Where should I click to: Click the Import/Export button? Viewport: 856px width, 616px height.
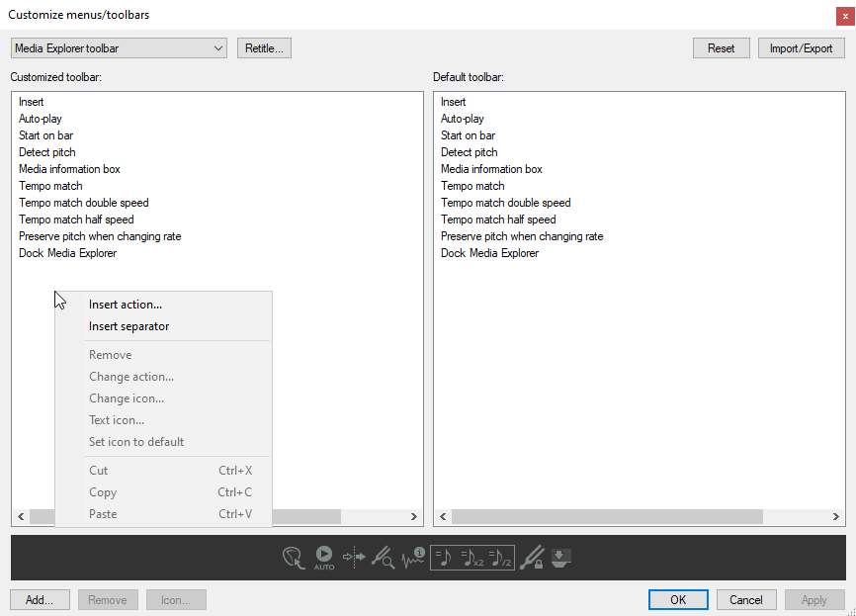[x=801, y=48]
